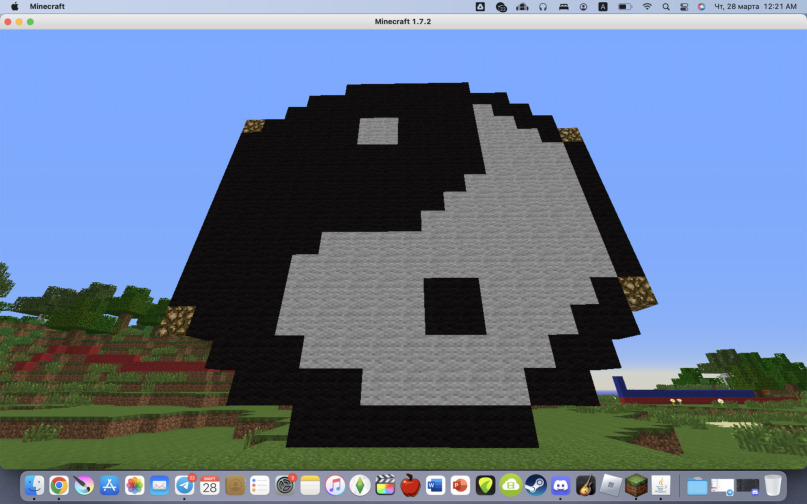Activate Siri from the menu bar
The width and height of the screenshot is (807, 504).
tap(701, 7)
